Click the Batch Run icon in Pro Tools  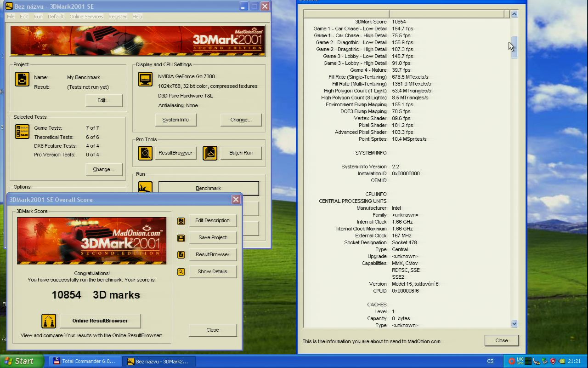pos(210,153)
